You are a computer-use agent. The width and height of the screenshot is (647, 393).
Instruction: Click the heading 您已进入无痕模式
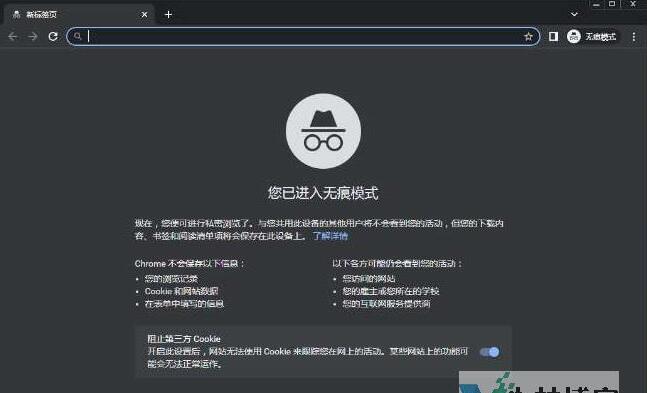pos(323,193)
